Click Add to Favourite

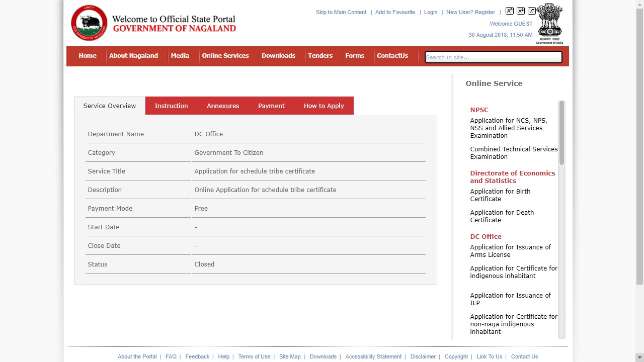395,12
